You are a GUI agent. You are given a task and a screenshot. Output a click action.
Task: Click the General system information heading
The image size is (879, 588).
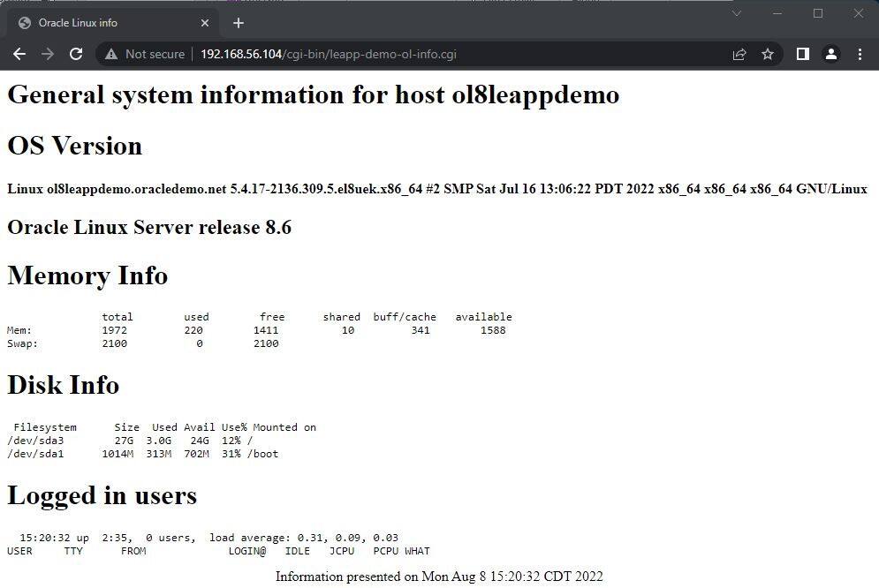point(313,94)
